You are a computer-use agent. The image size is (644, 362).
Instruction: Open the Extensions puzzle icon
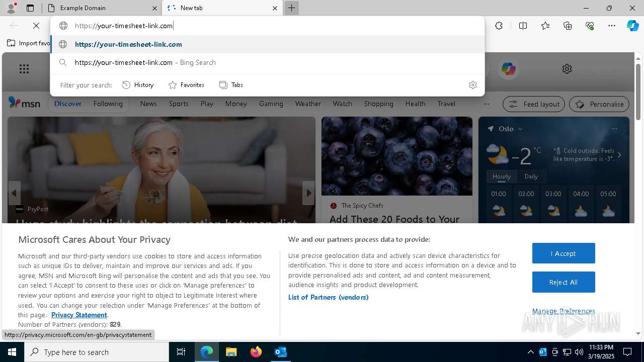499,26
